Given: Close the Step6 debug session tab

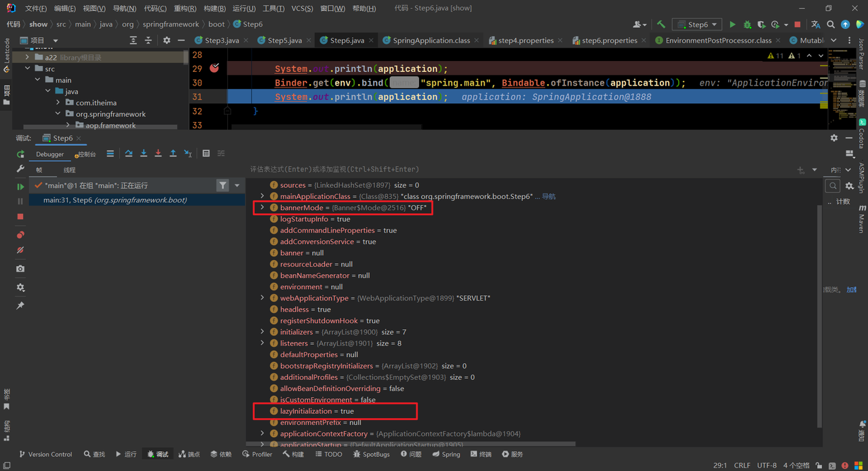Looking at the screenshot, I should click(79, 138).
